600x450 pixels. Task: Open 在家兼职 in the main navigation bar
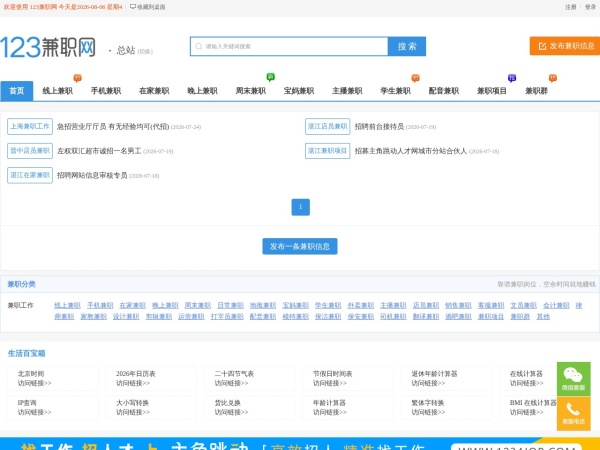pyautogui.click(x=154, y=91)
